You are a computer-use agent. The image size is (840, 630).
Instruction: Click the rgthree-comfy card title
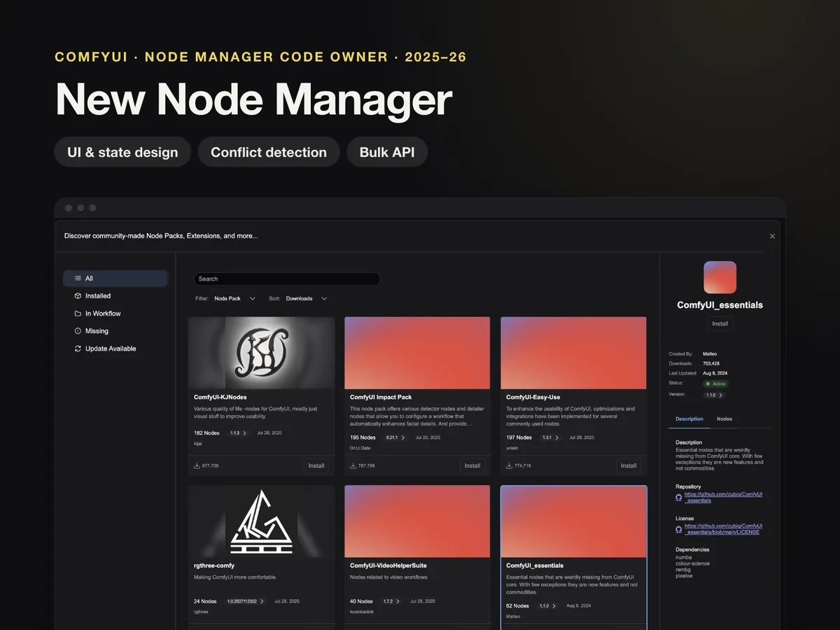coord(214,565)
